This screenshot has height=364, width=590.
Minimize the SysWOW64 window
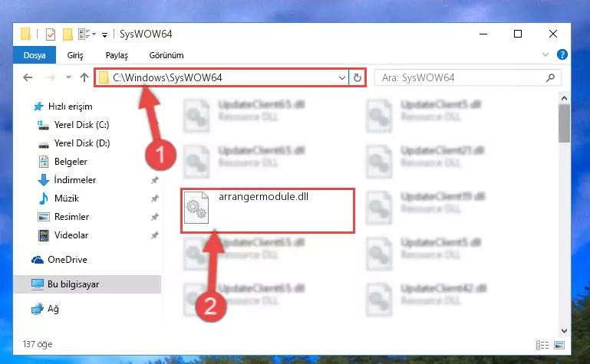tap(483, 34)
